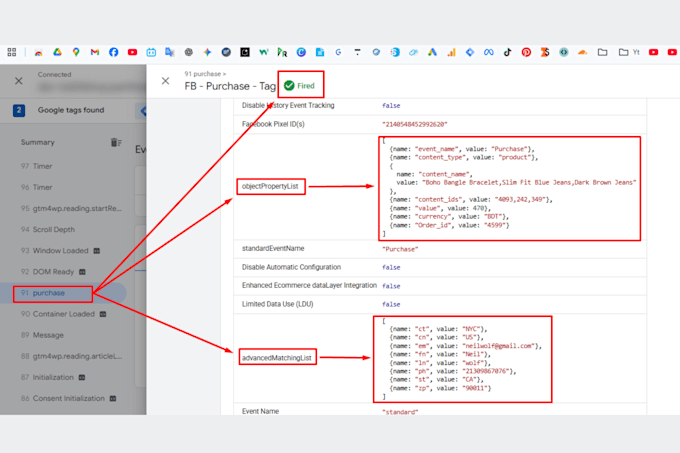
Task: Click the Event Name property label
Action: tap(260, 411)
